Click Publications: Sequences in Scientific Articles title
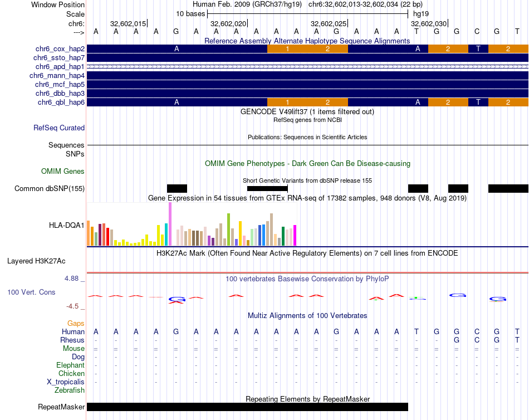 pyautogui.click(x=307, y=137)
